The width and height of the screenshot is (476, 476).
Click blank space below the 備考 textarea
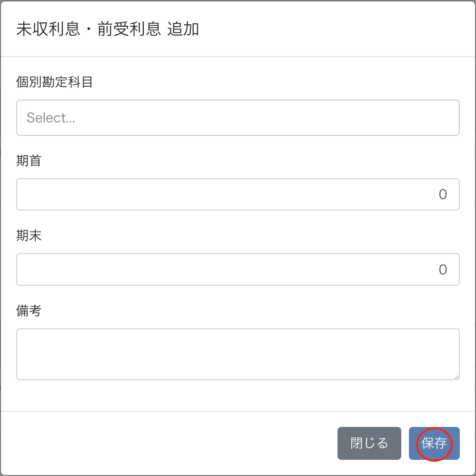(238, 395)
